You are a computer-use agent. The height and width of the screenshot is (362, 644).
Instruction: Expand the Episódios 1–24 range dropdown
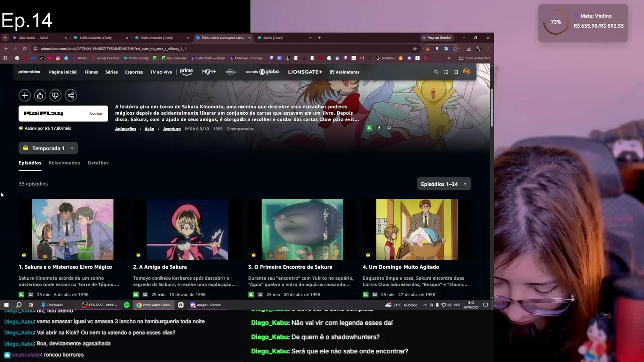[444, 184]
